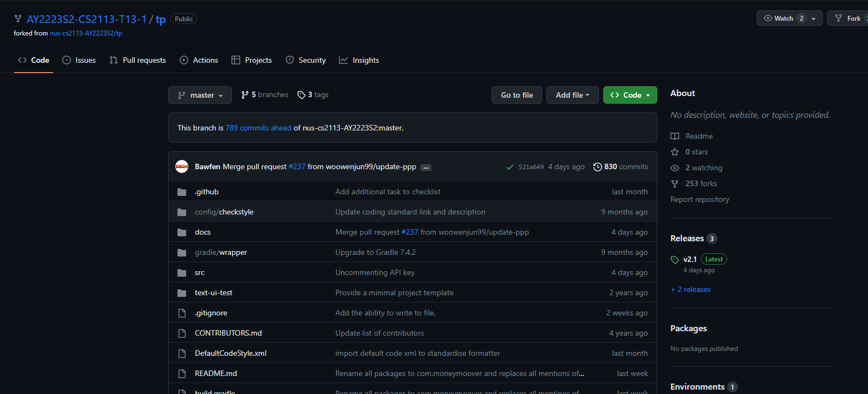Open the 789 commits ahead link
The height and width of the screenshot is (394, 868).
point(258,128)
